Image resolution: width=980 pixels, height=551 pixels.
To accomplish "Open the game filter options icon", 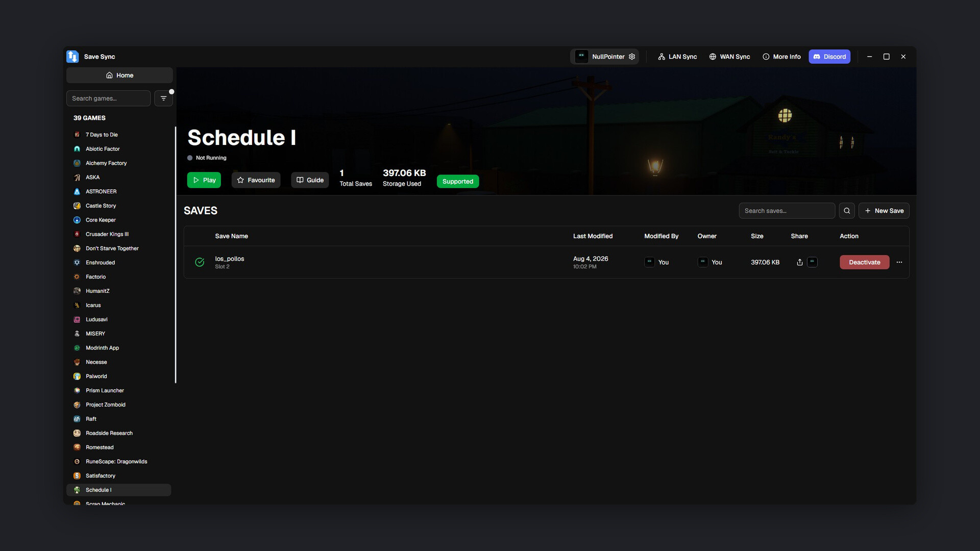I will coord(163,98).
